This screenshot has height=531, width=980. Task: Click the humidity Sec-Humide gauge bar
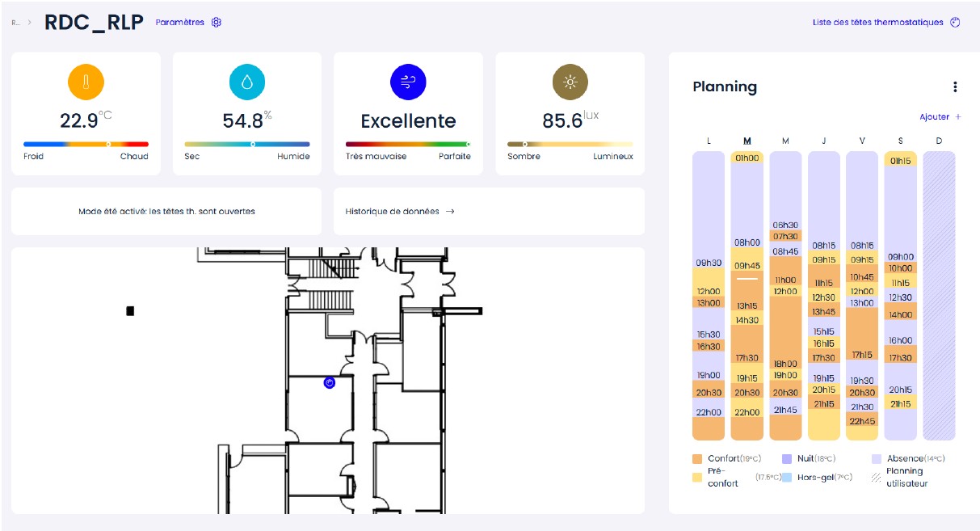tap(247, 144)
